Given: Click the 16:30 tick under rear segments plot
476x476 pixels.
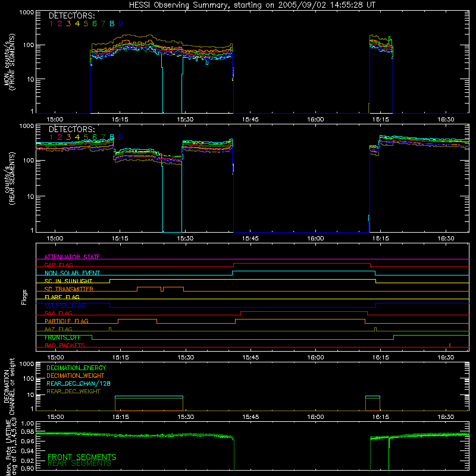Looking at the screenshot, I should click(446, 239).
